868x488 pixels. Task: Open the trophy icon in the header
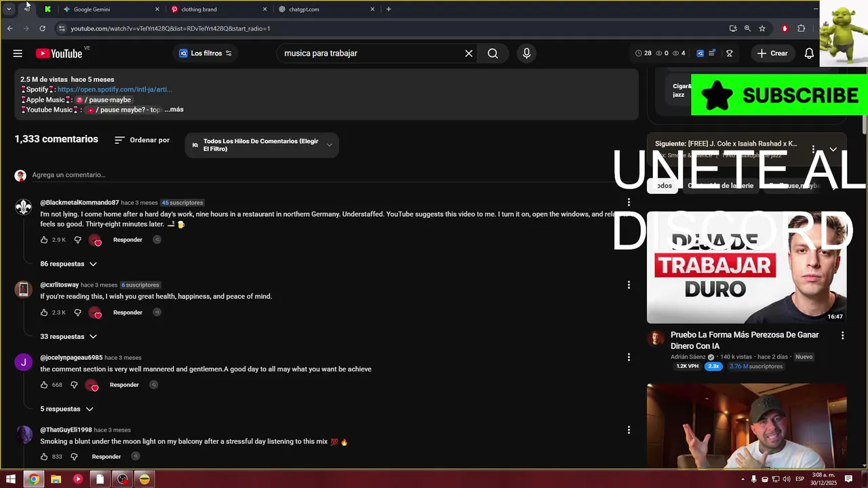729,54
